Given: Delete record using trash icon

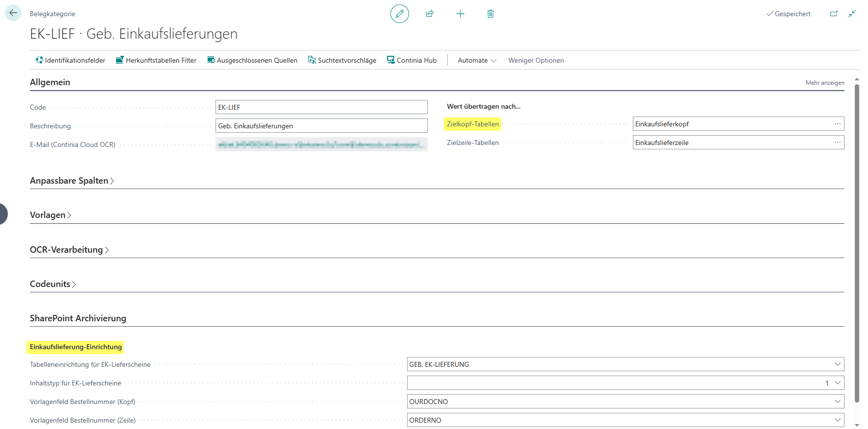Looking at the screenshot, I should coord(490,14).
